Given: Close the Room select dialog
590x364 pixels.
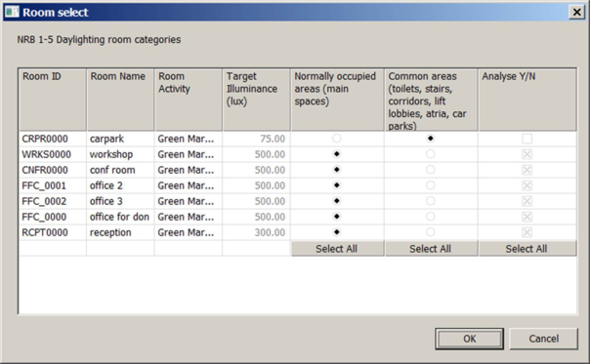Looking at the screenshot, I should click(x=576, y=13).
